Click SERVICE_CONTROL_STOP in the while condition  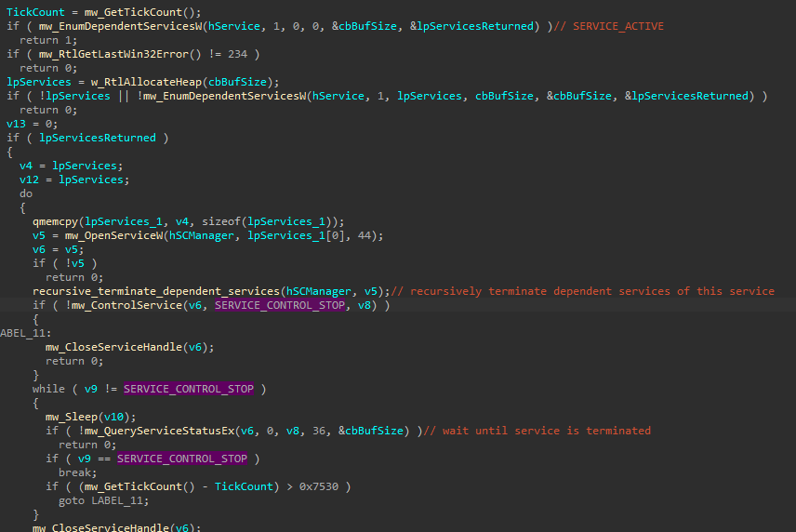click(x=189, y=389)
